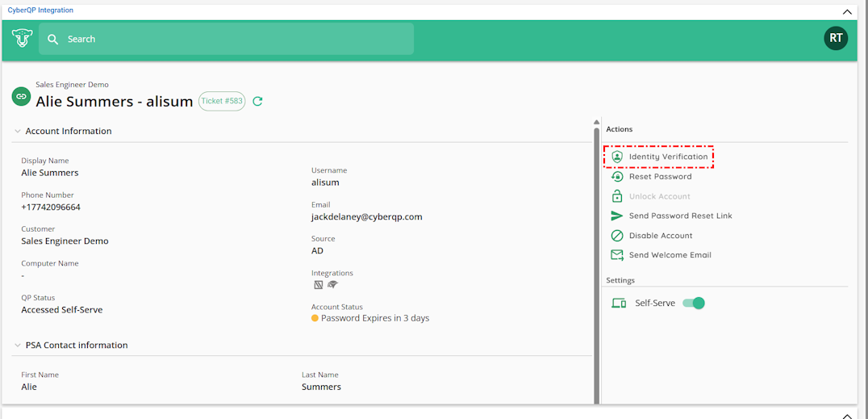
Task: Click Password Expires in 3 days text
Action: tap(375, 318)
